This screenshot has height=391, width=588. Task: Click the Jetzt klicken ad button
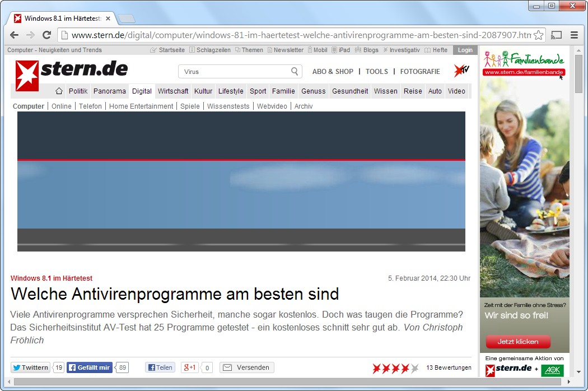pos(518,342)
